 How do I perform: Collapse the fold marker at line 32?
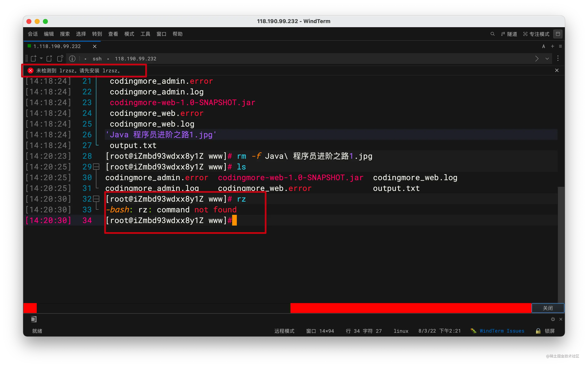click(x=96, y=199)
